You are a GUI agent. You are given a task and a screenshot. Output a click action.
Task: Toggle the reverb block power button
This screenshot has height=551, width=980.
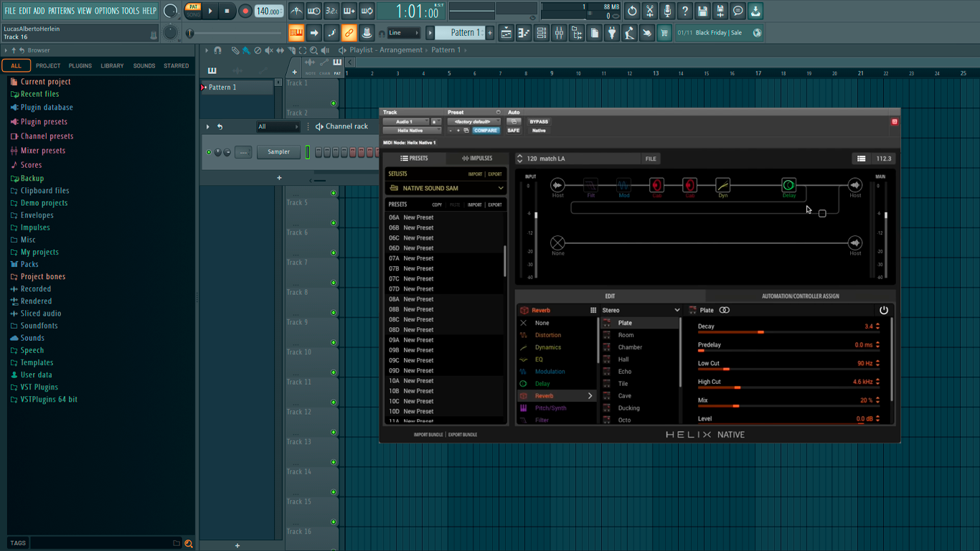(883, 310)
